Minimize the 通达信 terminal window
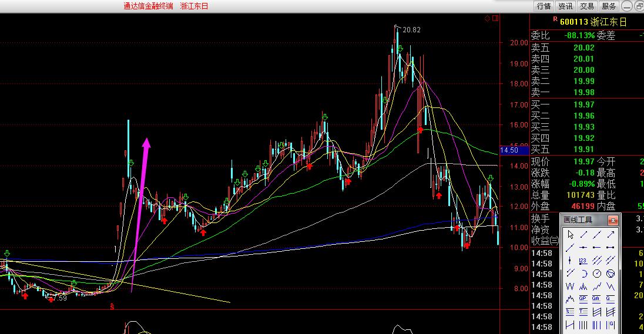Viewport: 644px width, 334px height. 627,6
